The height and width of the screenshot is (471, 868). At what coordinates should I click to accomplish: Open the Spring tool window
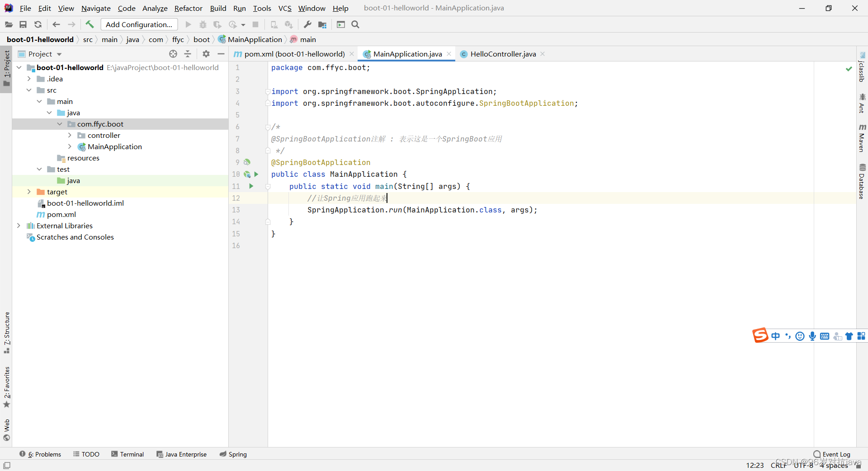coord(233,454)
